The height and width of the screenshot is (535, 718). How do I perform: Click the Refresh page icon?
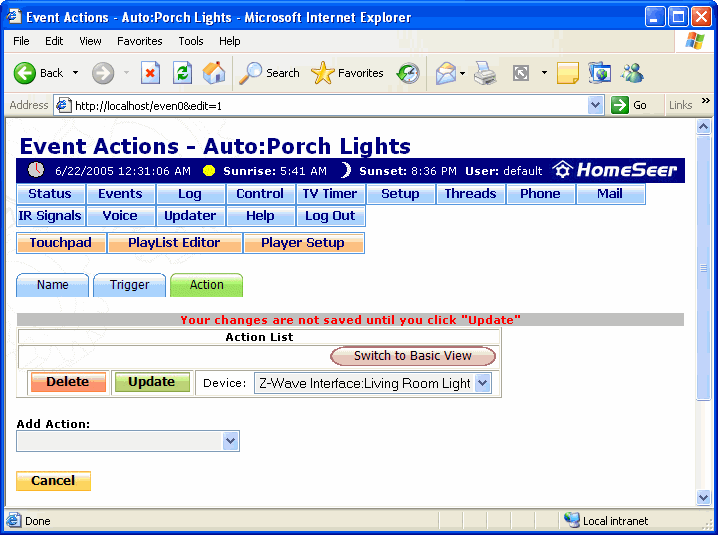(182, 73)
